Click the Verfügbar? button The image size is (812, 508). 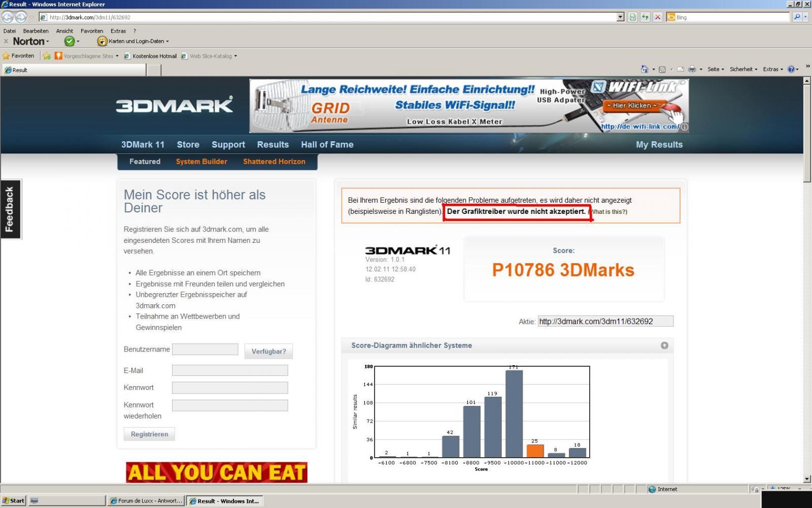pyautogui.click(x=268, y=351)
